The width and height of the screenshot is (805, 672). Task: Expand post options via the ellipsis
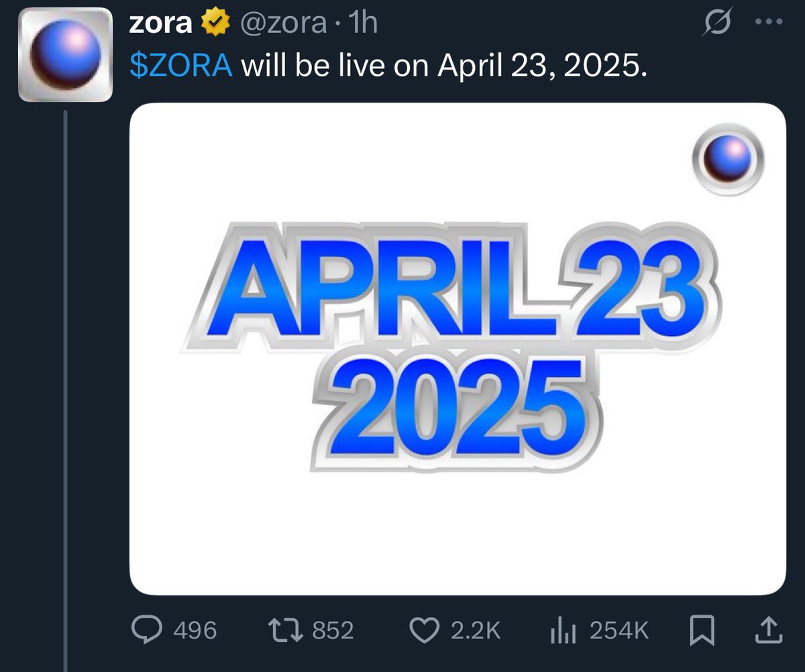pyautogui.click(x=768, y=20)
